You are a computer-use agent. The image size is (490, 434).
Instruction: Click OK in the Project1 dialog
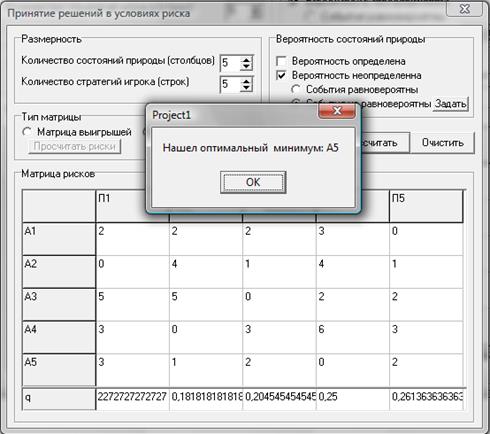tap(253, 182)
